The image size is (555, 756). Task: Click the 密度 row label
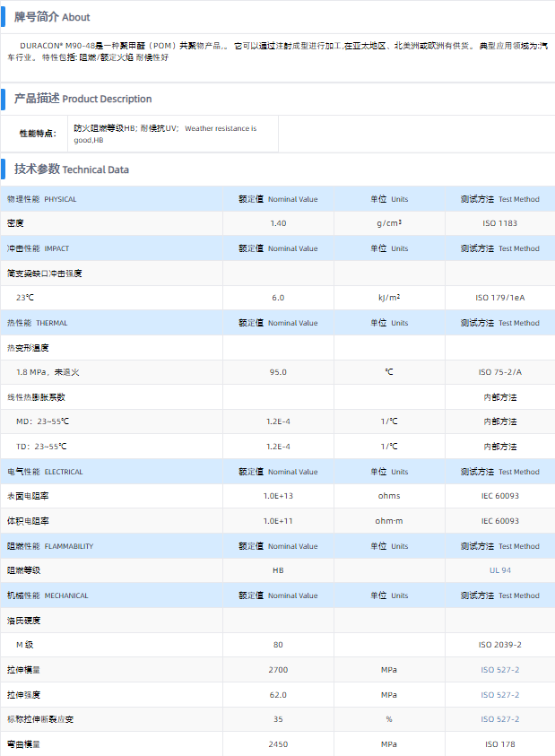[x=15, y=223]
